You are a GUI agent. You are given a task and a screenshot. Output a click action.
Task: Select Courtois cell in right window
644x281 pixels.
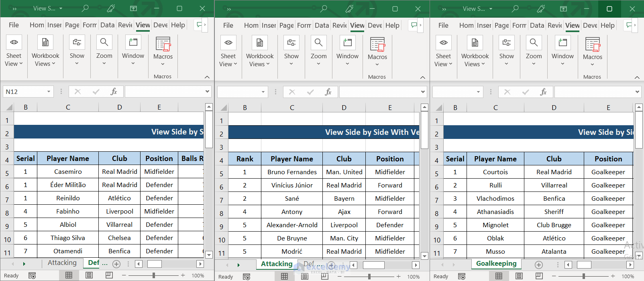click(495, 172)
